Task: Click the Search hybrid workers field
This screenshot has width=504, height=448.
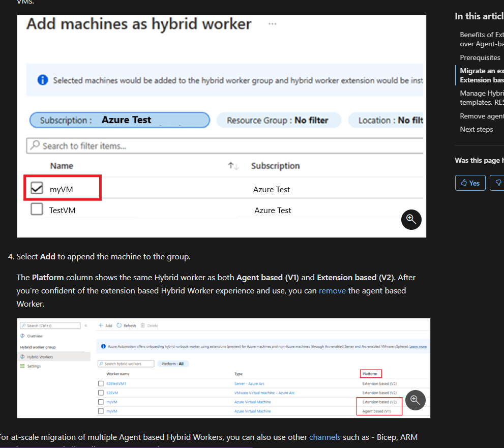Action: tap(126, 364)
